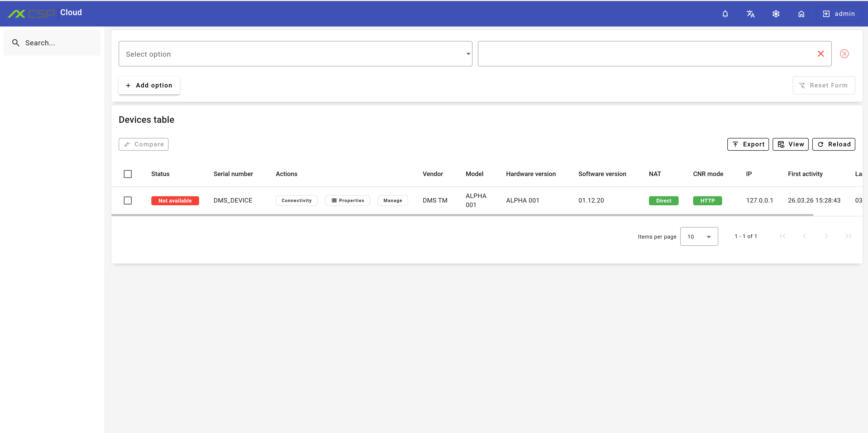Screen dimensions: 868x433
Task: Click the NAT column header
Action: (x=655, y=174)
